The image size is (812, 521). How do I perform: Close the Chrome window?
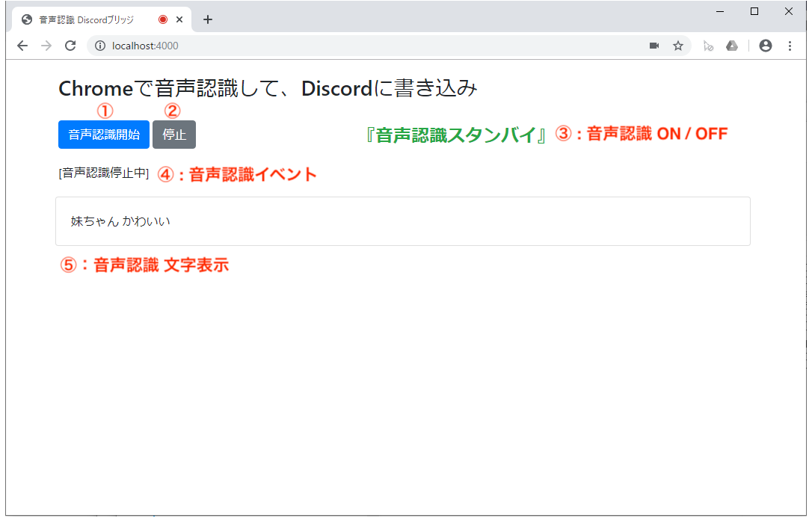[789, 11]
